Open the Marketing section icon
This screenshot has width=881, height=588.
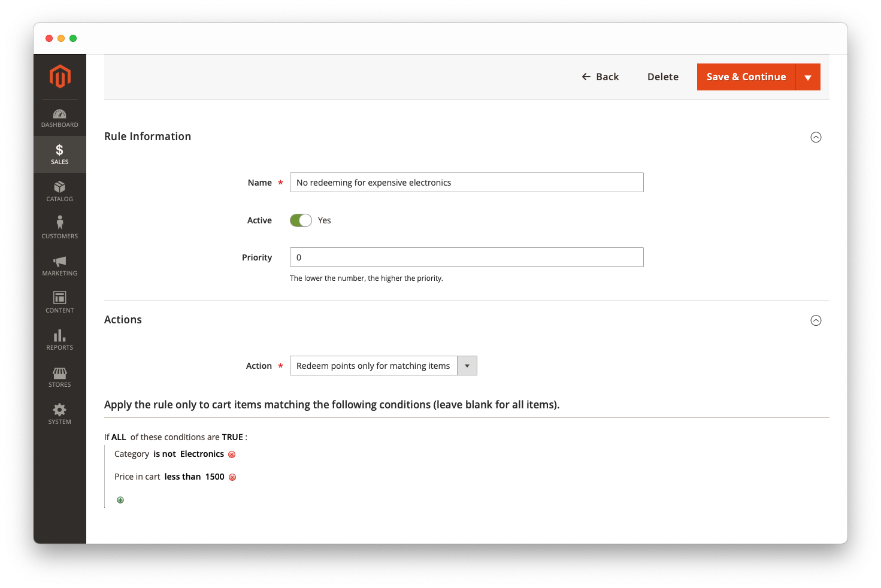pyautogui.click(x=59, y=265)
